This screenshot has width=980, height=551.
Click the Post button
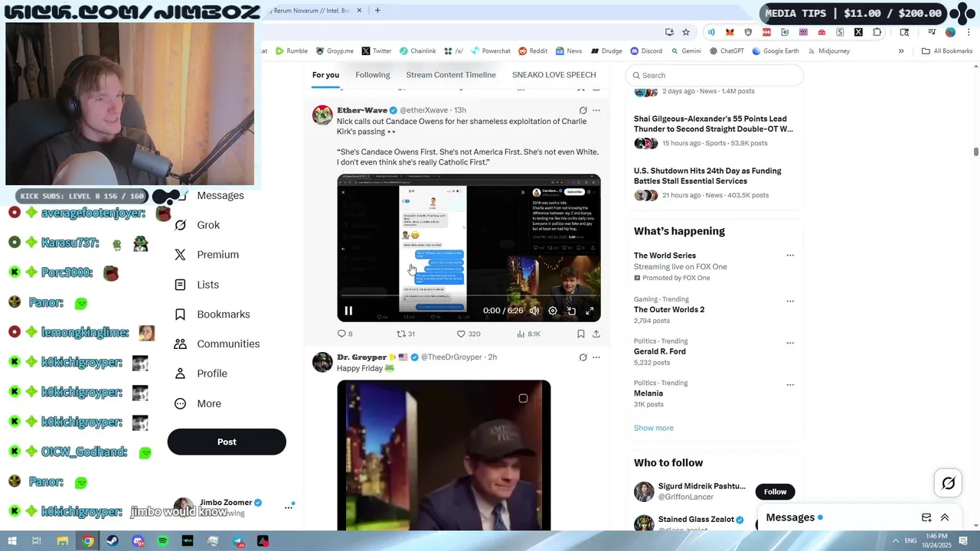(x=227, y=442)
